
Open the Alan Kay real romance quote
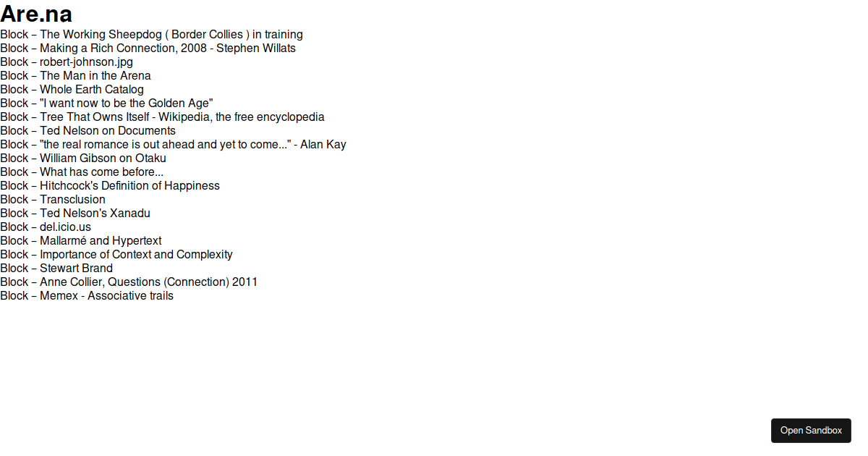coord(173,144)
